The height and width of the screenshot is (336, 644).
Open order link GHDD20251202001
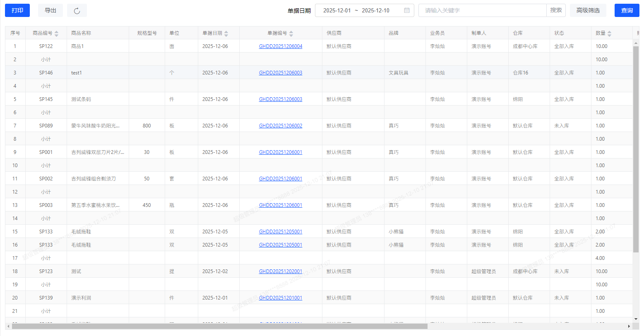(x=281, y=271)
